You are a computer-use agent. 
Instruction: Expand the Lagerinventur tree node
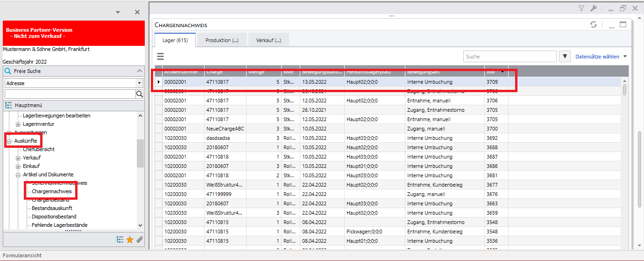point(18,124)
